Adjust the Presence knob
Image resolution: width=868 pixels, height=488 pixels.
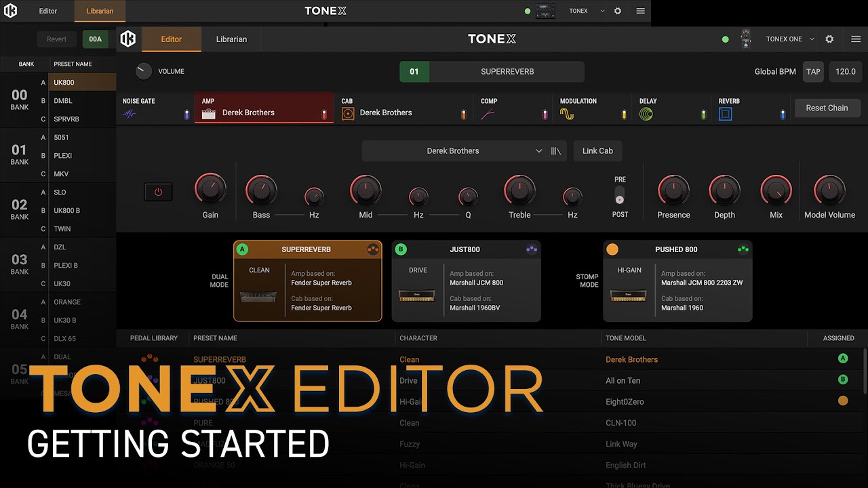pos(673,191)
